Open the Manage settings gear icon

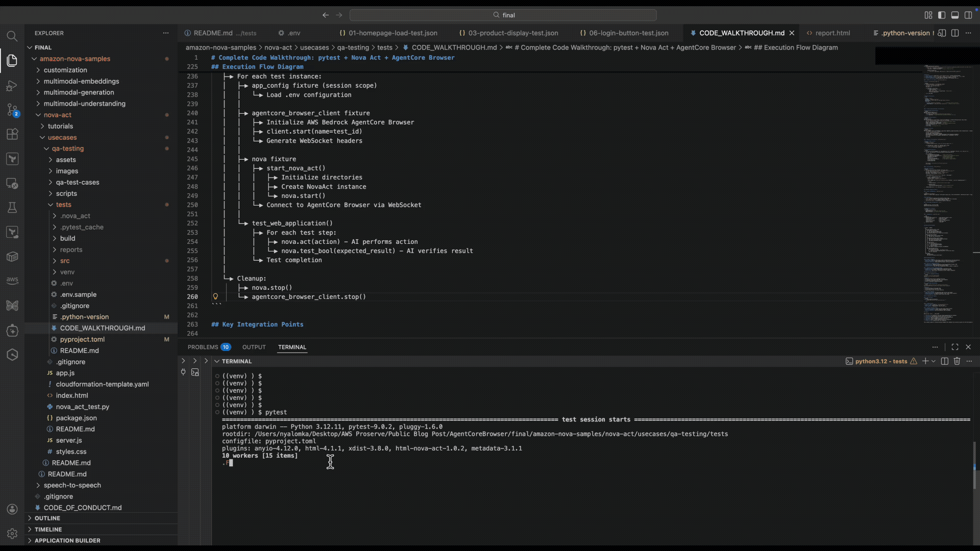(x=12, y=534)
